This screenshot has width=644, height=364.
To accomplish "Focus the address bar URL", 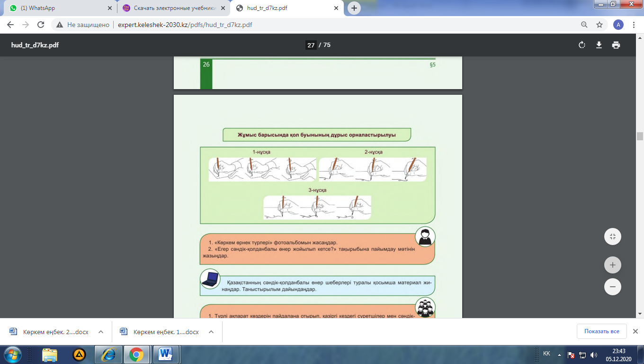I will point(185,25).
